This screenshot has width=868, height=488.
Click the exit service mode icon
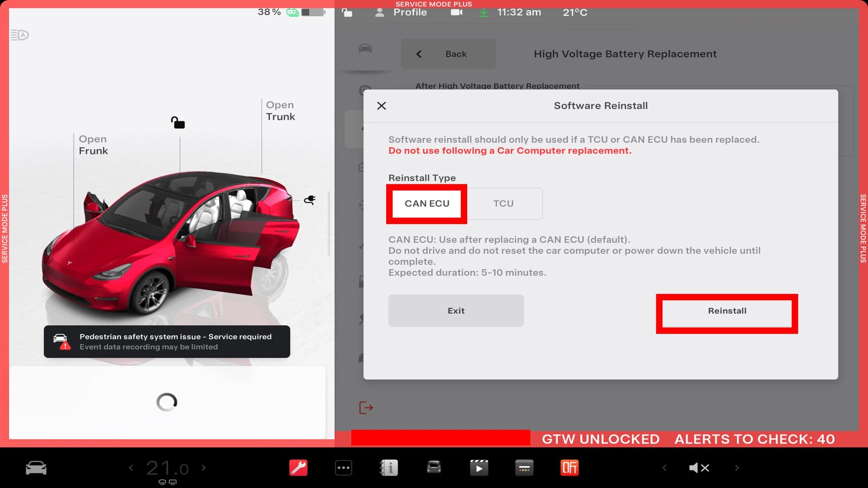coord(366,408)
